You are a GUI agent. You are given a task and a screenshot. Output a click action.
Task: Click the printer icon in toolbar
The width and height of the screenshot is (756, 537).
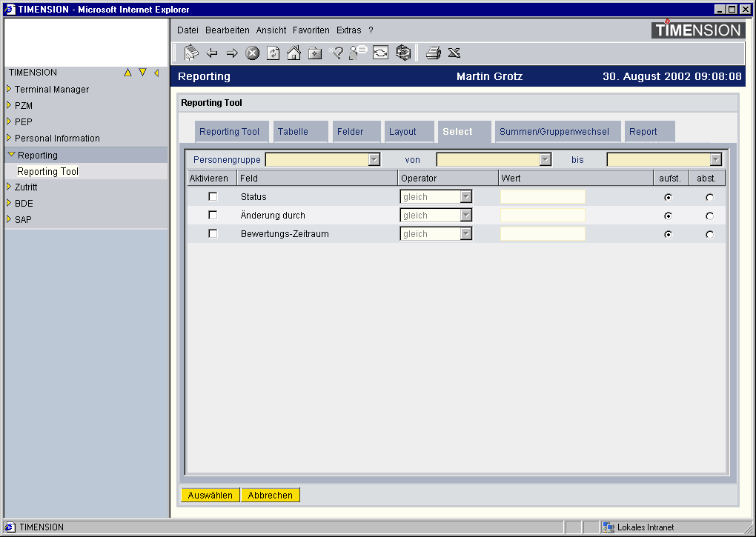pyautogui.click(x=434, y=53)
